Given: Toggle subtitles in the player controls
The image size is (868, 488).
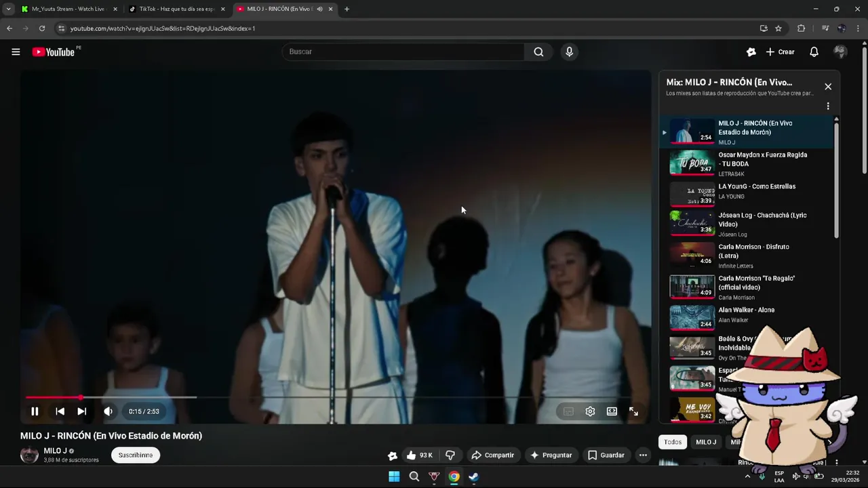Looking at the screenshot, I should click(x=568, y=411).
